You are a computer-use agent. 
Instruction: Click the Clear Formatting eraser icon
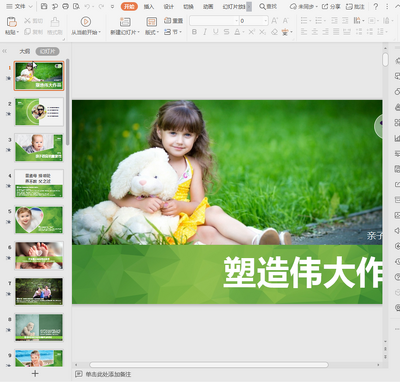coord(274,32)
